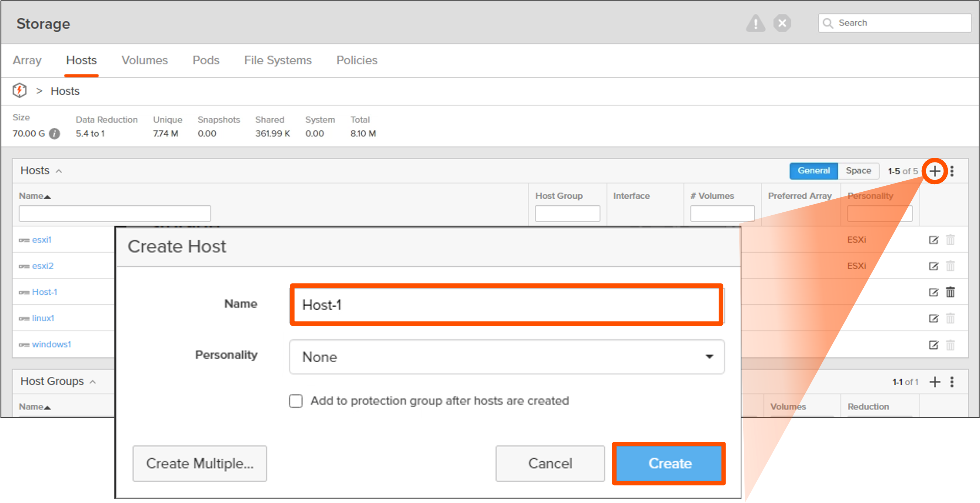Click the edit icon for esxi2 row

coord(933,266)
